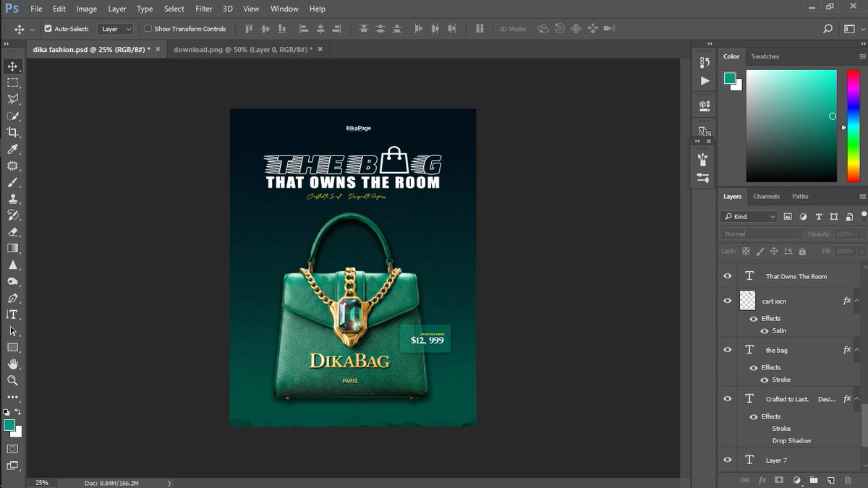This screenshot has height=488, width=868.
Task: Select the Horizontal Type tool
Action: pos(12,314)
